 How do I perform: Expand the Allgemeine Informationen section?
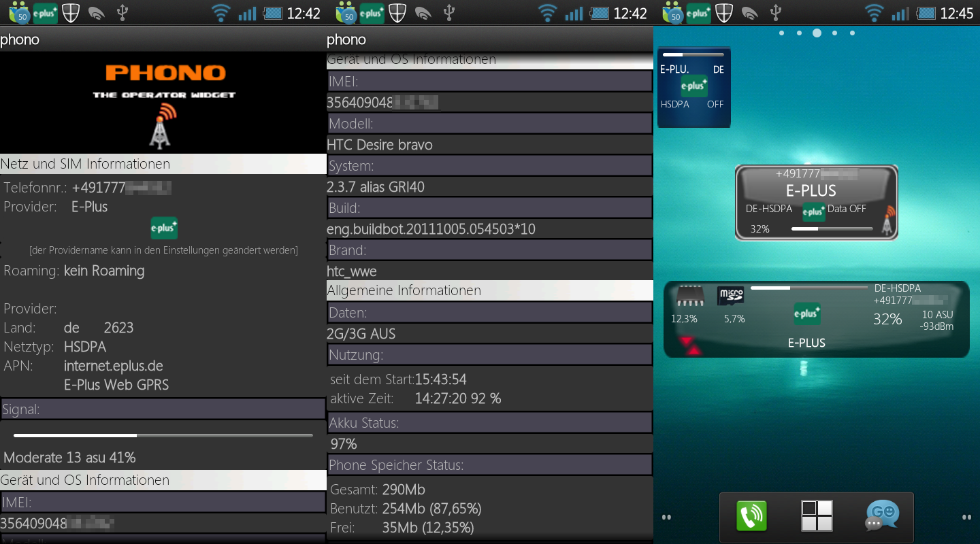pos(489,290)
